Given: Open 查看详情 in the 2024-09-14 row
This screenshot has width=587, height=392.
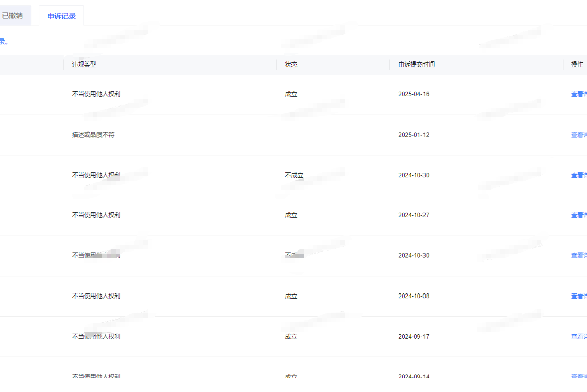Looking at the screenshot, I should 579,376.
